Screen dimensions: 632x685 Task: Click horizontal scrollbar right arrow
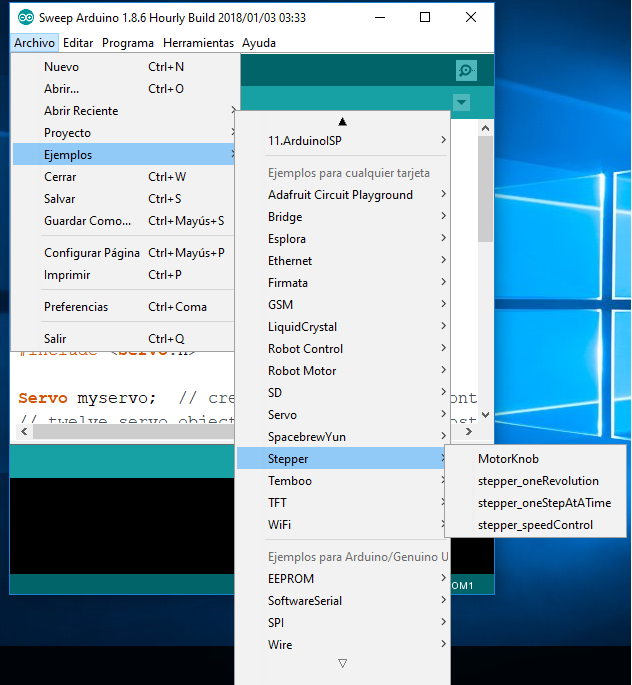469,432
